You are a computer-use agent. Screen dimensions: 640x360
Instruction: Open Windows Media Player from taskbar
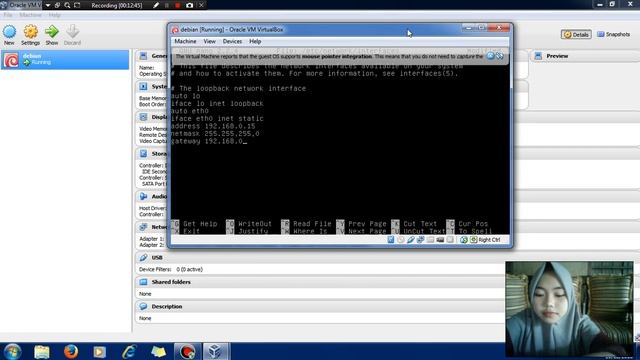100,351
